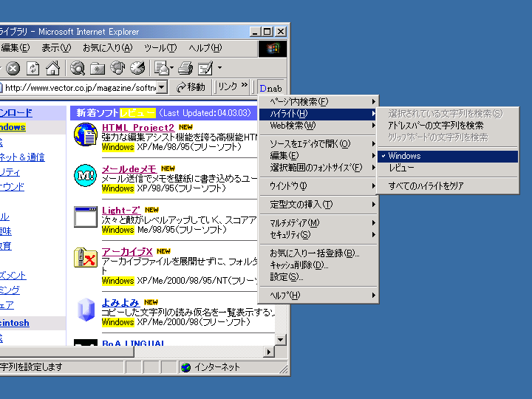
Task: Open the dropdown arrow beside Edit icon
Action: (x=219, y=68)
